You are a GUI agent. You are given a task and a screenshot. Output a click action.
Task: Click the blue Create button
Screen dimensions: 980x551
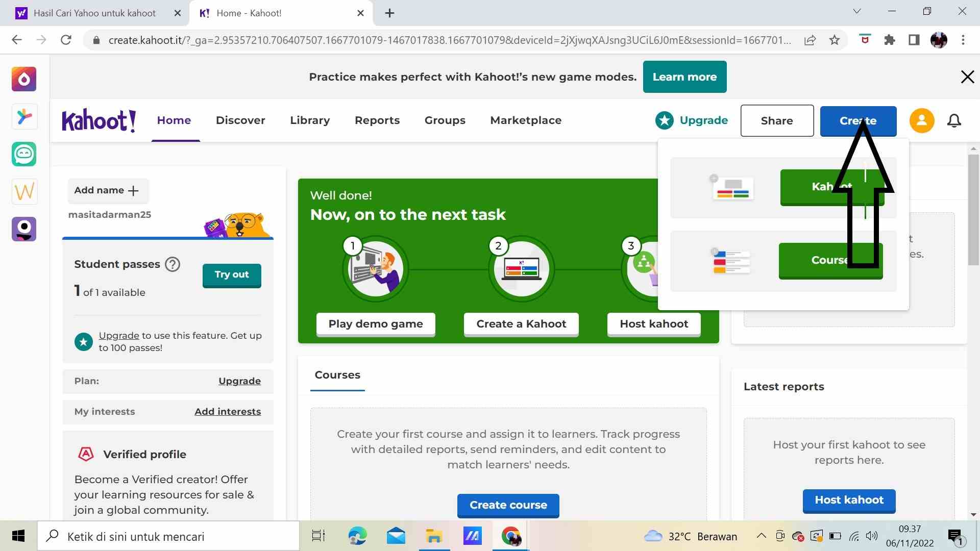[x=858, y=121]
